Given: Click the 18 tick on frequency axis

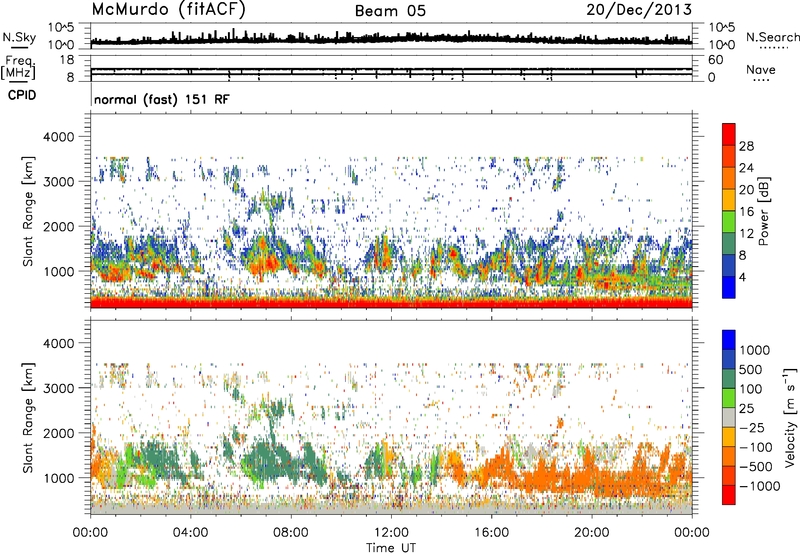Looking at the screenshot, I should point(67,60).
